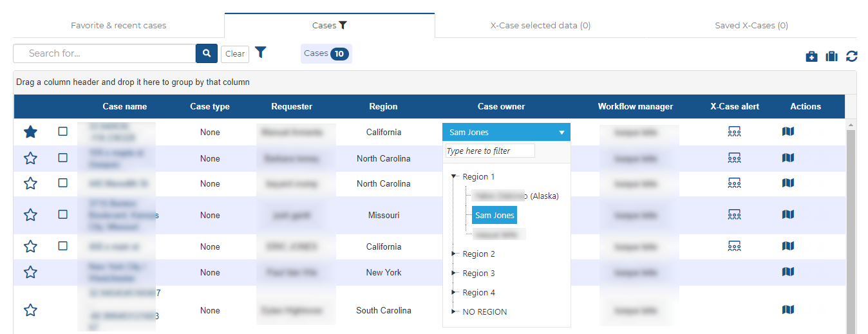Screen dimensions: 868x334
Task: Tick the checkbox in the first California row
Action: [62, 131]
